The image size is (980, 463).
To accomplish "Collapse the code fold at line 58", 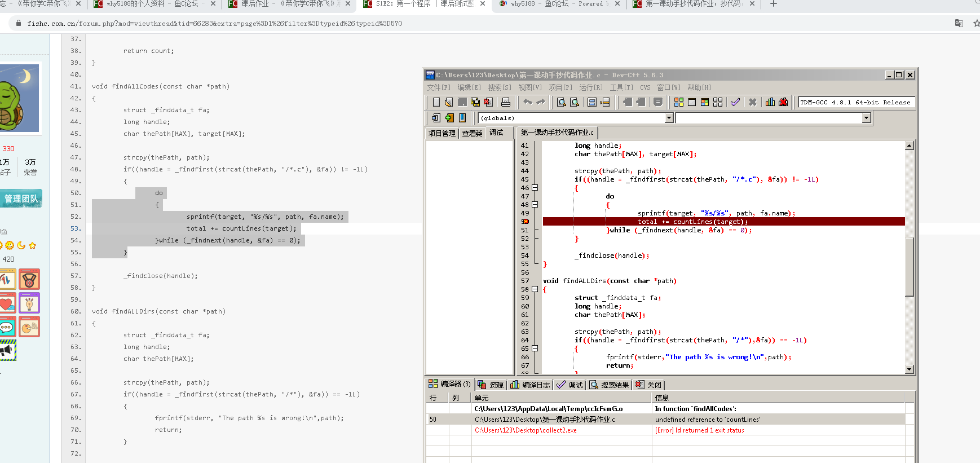I will [535, 289].
